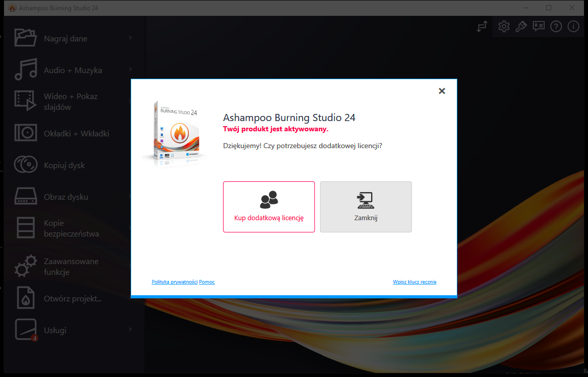The height and width of the screenshot is (377, 588).
Task: Select Zaawansowane funkcje menu label
Action: click(71, 266)
